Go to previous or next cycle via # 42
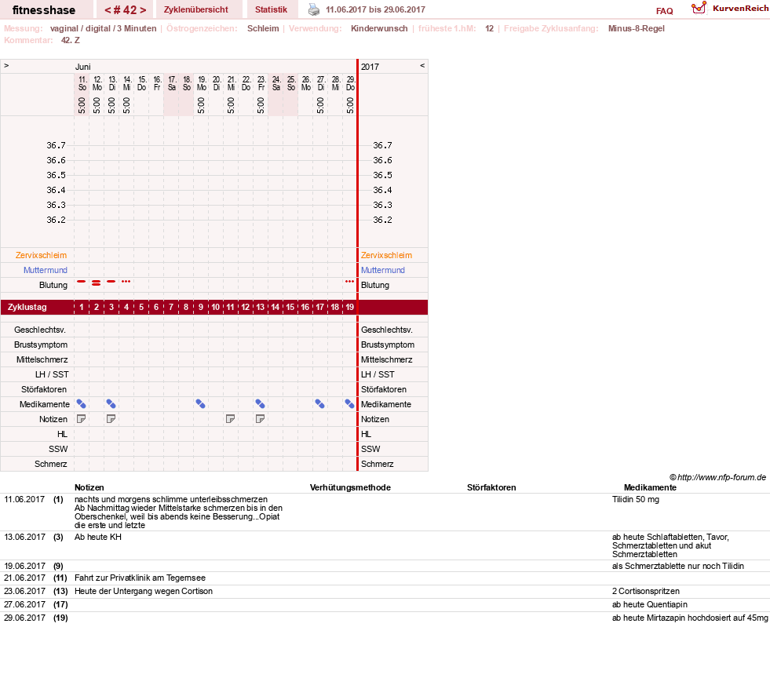This screenshot has height=700, width=770. [x=126, y=10]
